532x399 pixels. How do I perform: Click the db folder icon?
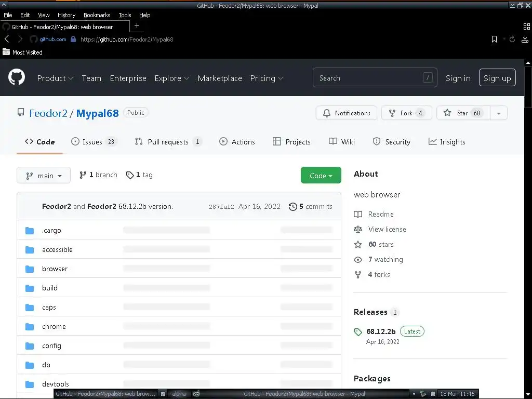coord(30,365)
